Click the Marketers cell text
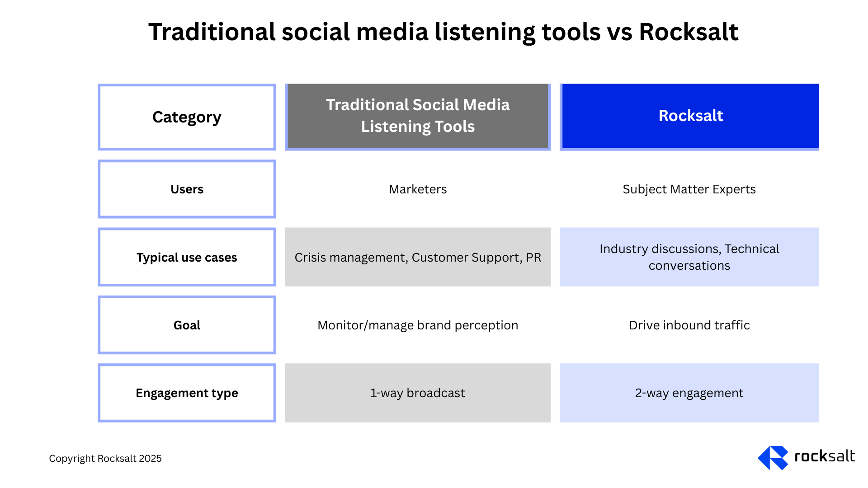Screen dimensions: 868x488 coord(418,189)
